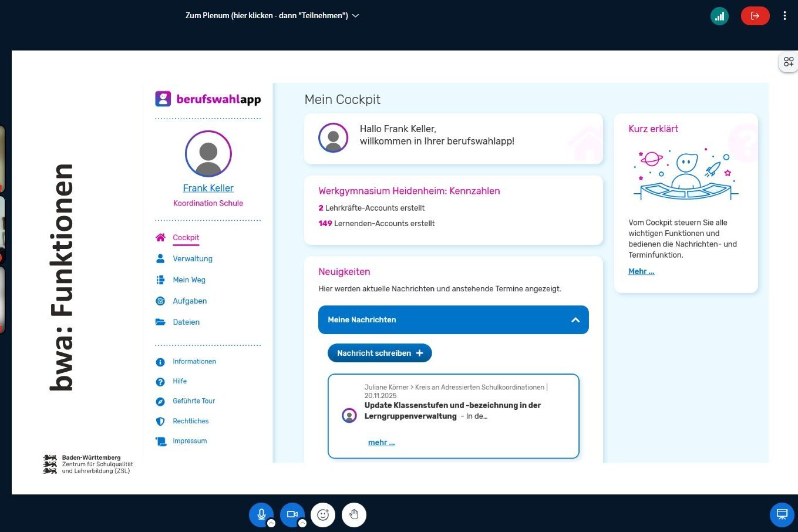Click the 2 Lehrkräfte-Accounts erstellt line
798x532 pixels.
click(372, 208)
